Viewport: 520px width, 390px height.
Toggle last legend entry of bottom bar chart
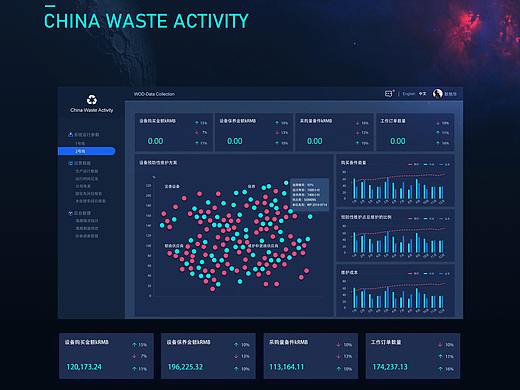(x=444, y=274)
